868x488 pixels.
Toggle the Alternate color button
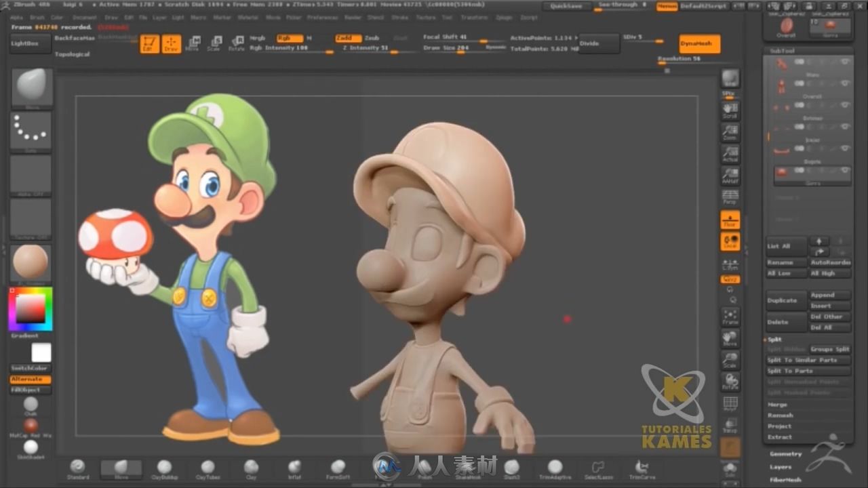31,380
